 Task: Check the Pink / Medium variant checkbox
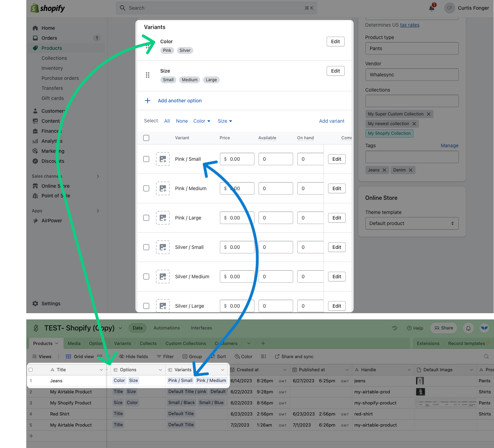pyautogui.click(x=146, y=188)
